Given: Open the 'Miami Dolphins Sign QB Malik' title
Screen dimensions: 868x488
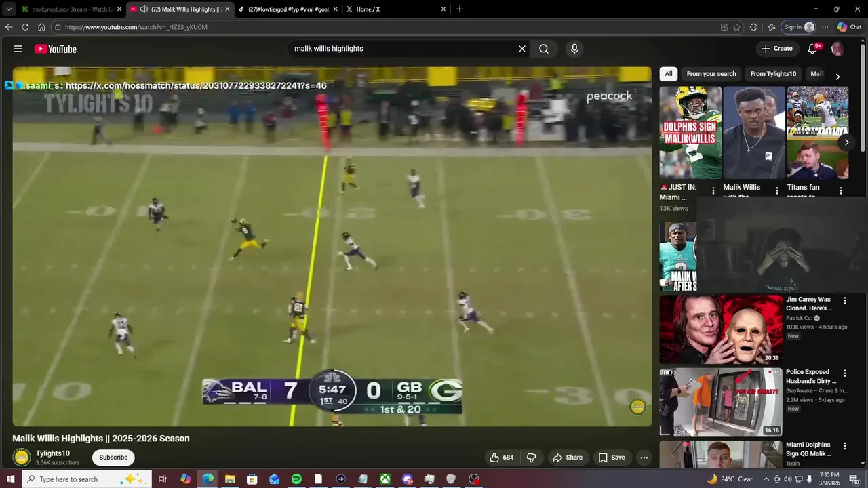Looking at the screenshot, I should click(x=808, y=449).
